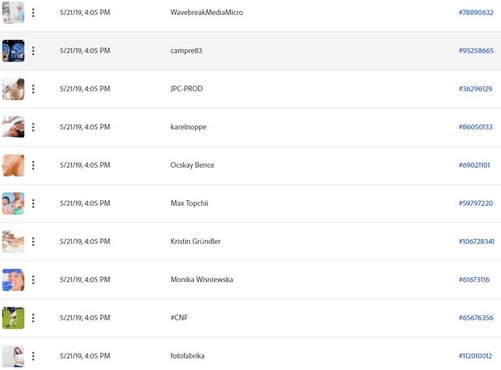Open more menu for Monika Wisniewska row
Viewport: 501px width, 370px height.
[x=33, y=280]
